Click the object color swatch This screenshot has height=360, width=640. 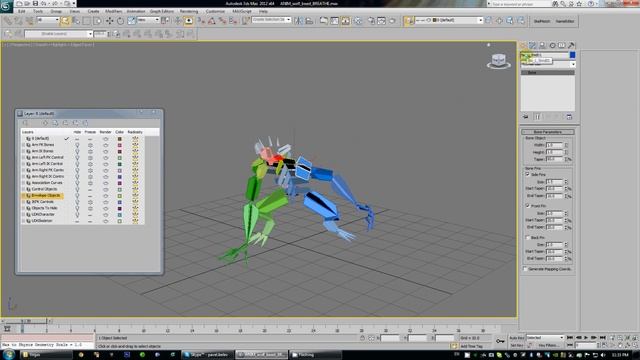coord(572,55)
